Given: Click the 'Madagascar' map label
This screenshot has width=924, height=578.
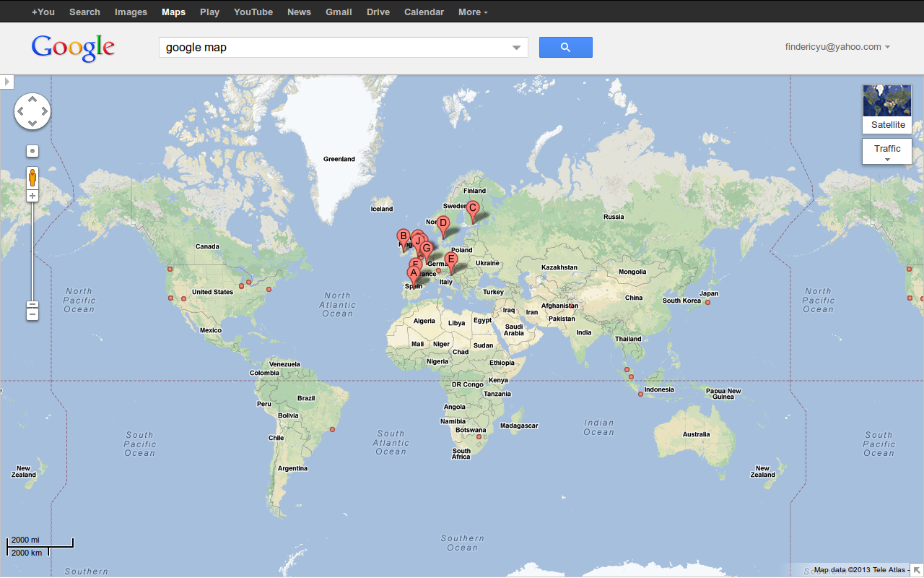Looking at the screenshot, I should pyautogui.click(x=519, y=426).
